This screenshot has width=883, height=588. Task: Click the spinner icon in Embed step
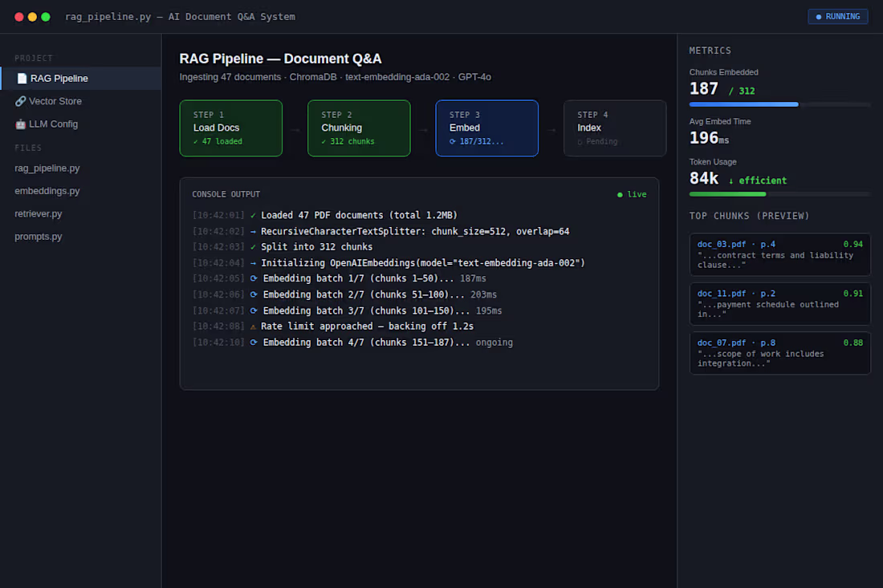(x=452, y=142)
